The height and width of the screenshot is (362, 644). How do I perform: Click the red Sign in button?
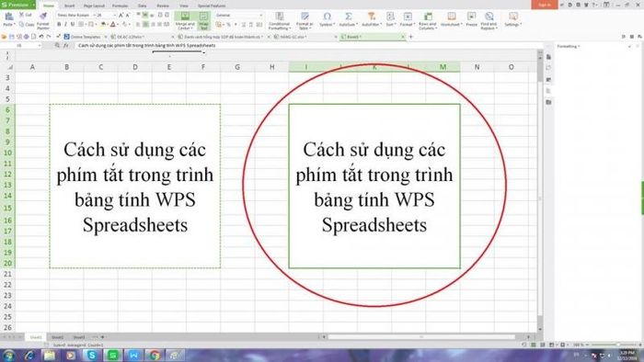545,5
